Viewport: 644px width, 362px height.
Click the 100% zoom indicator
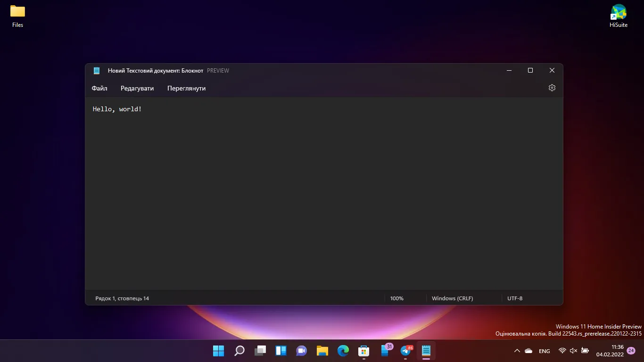pos(396,298)
